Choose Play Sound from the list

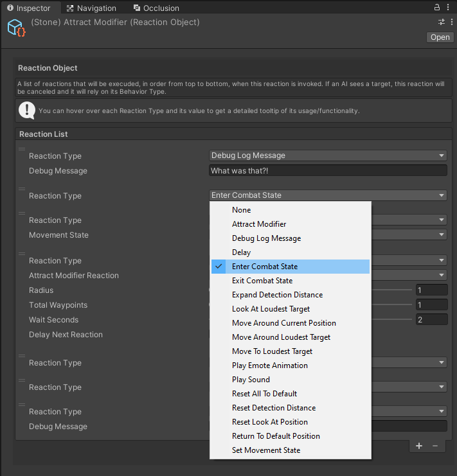[250, 380]
